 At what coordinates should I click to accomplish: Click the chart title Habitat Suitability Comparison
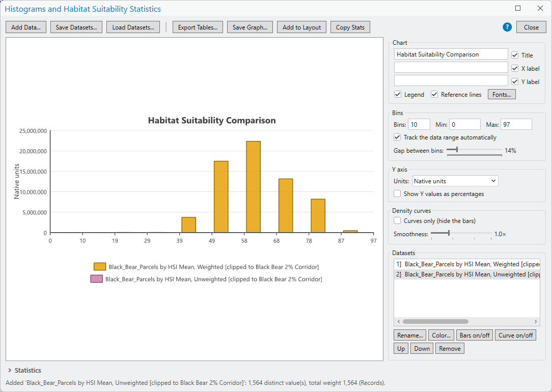(211, 120)
